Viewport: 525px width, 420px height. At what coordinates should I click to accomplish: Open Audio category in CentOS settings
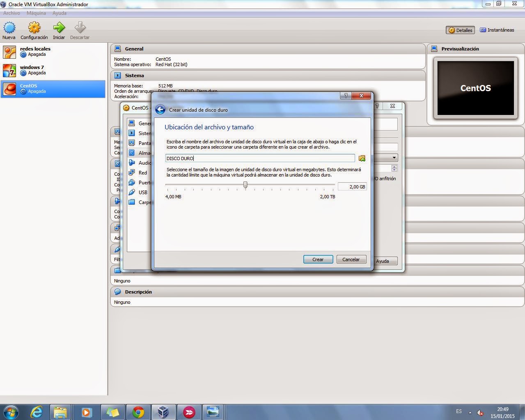[140, 163]
